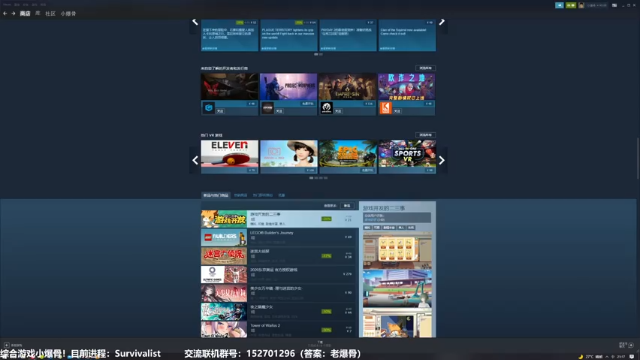This screenshot has height=360, width=640.
Task: Open the 欺诈之地 game banner
Action: [407, 87]
